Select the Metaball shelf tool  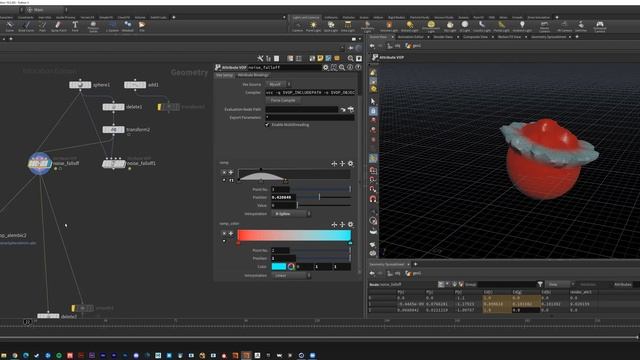128,27
